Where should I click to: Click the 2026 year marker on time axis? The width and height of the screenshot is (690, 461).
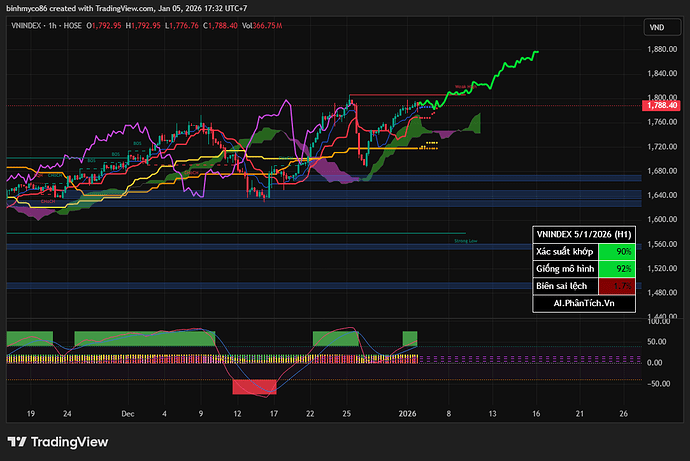coord(407,412)
